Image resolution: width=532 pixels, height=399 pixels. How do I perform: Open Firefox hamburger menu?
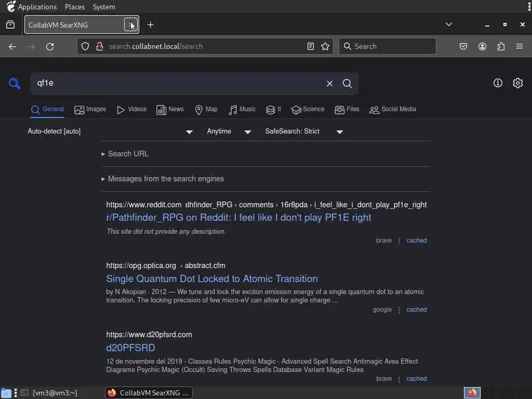click(x=520, y=46)
